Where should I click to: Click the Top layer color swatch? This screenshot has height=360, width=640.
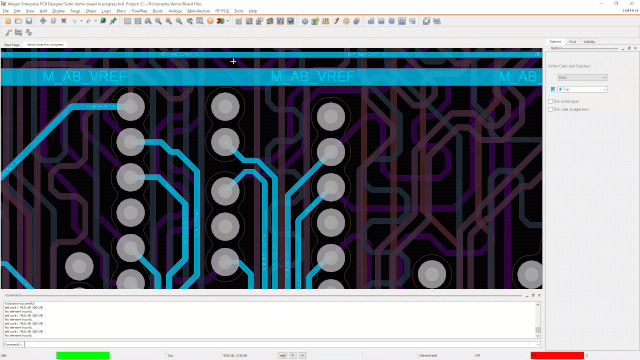click(x=553, y=89)
